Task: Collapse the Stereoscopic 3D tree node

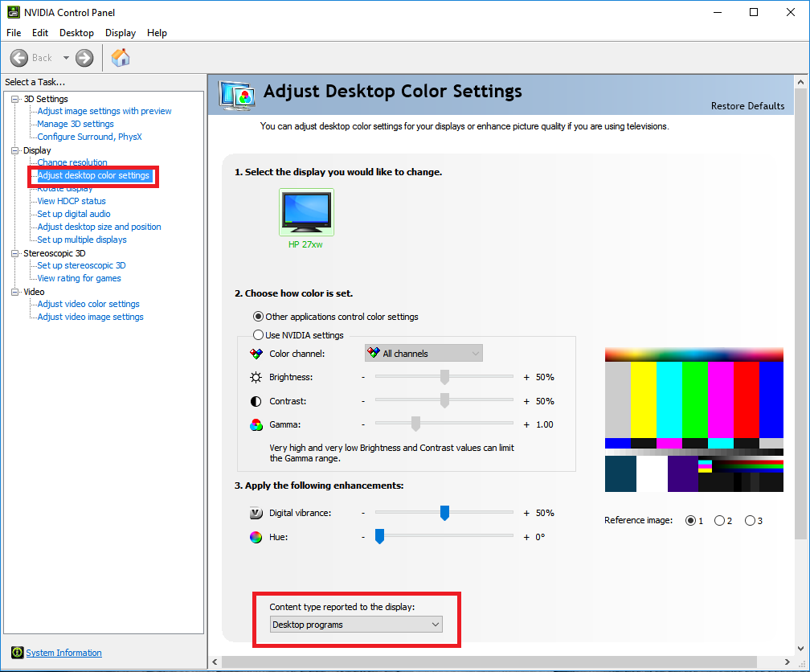Action: [x=15, y=253]
